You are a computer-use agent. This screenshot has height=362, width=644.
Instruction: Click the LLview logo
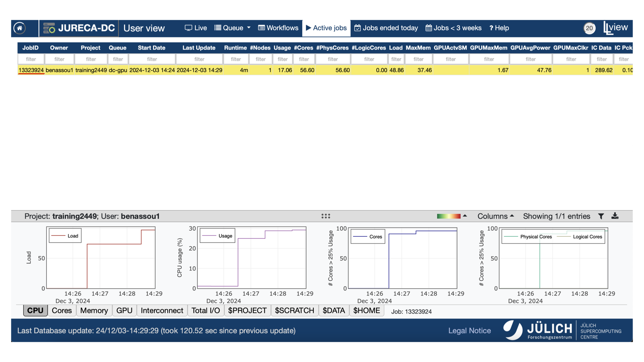click(615, 28)
